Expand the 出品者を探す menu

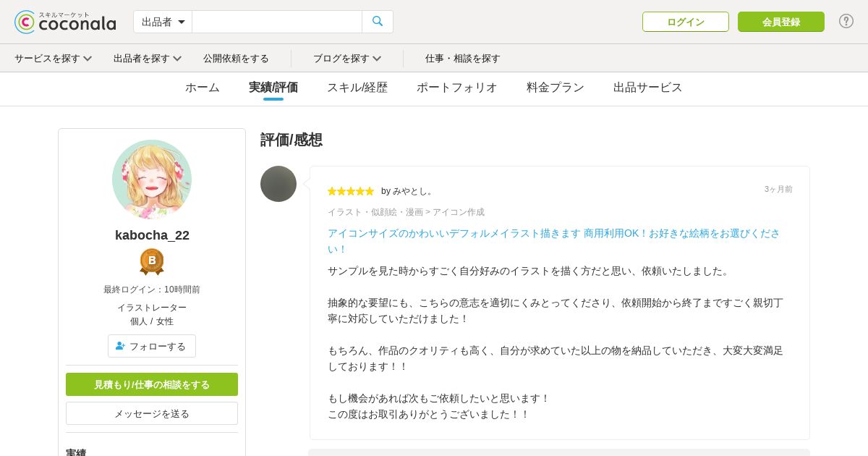point(148,58)
